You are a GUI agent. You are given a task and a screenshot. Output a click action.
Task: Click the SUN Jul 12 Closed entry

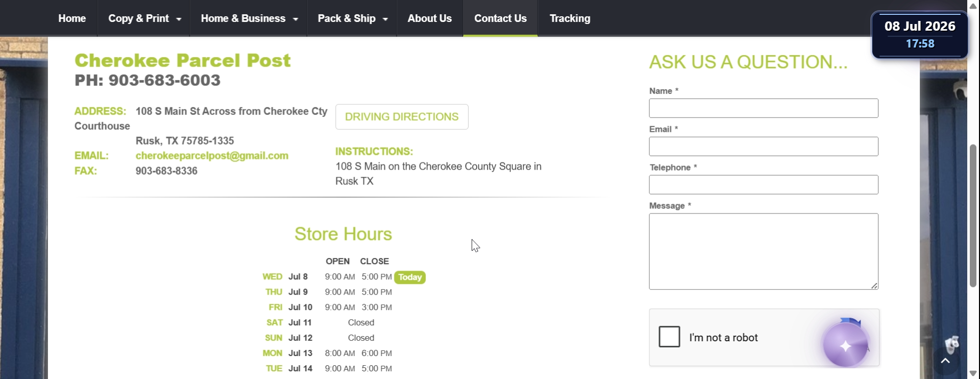[x=361, y=338]
